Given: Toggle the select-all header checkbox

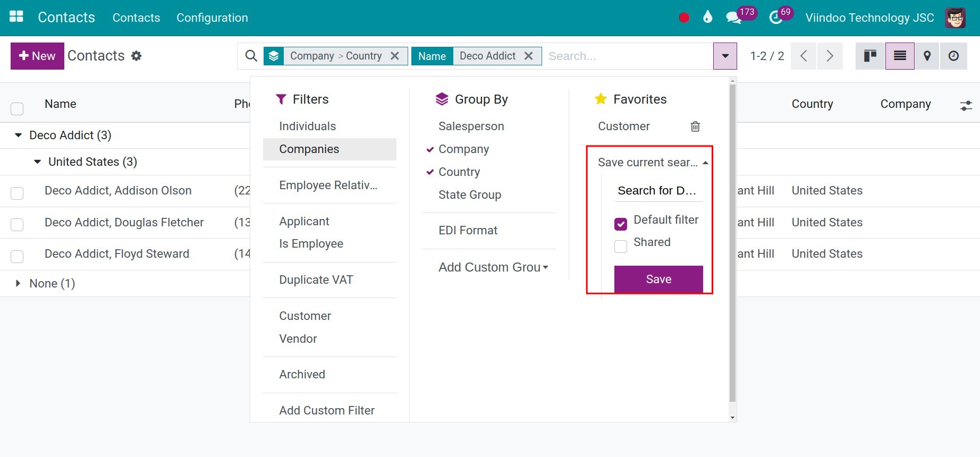Looking at the screenshot, I should pos(17,109).
